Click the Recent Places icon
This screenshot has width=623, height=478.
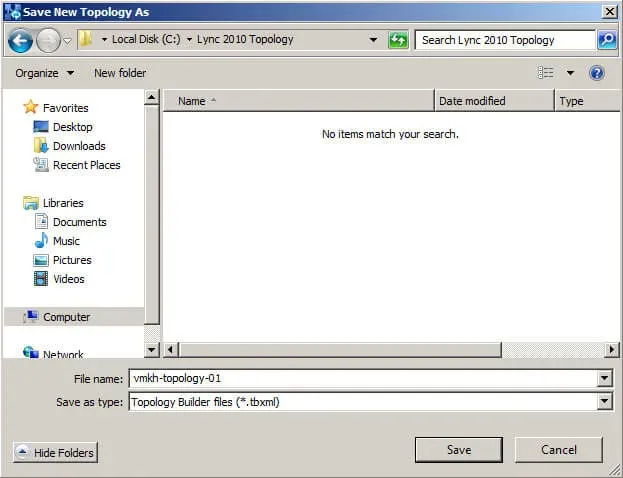(41, 164)
